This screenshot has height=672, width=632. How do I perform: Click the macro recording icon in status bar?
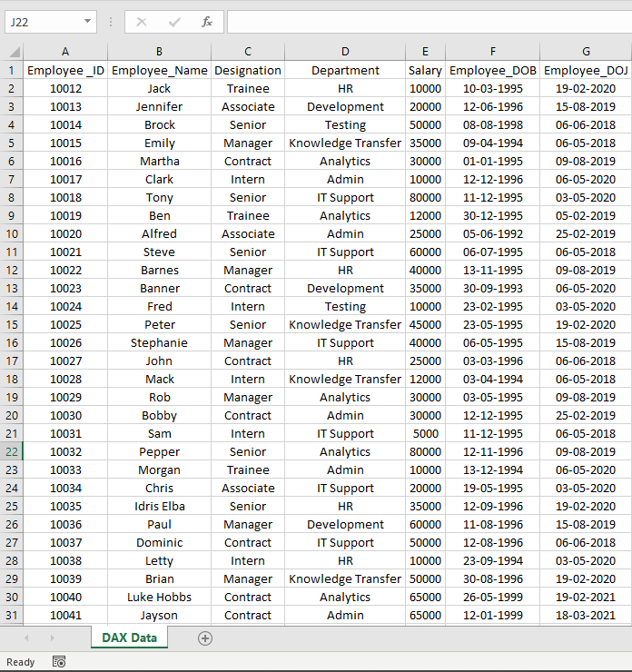pyautogui.click(x=59, y=662)
